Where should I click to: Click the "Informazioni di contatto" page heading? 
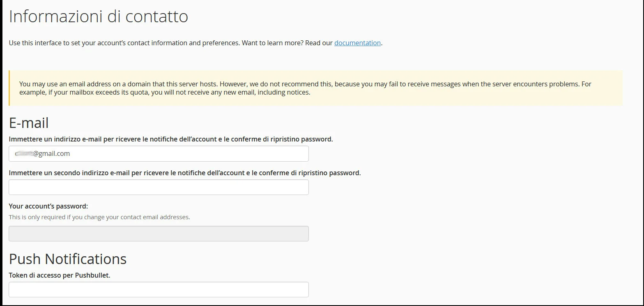click(99, 16)
